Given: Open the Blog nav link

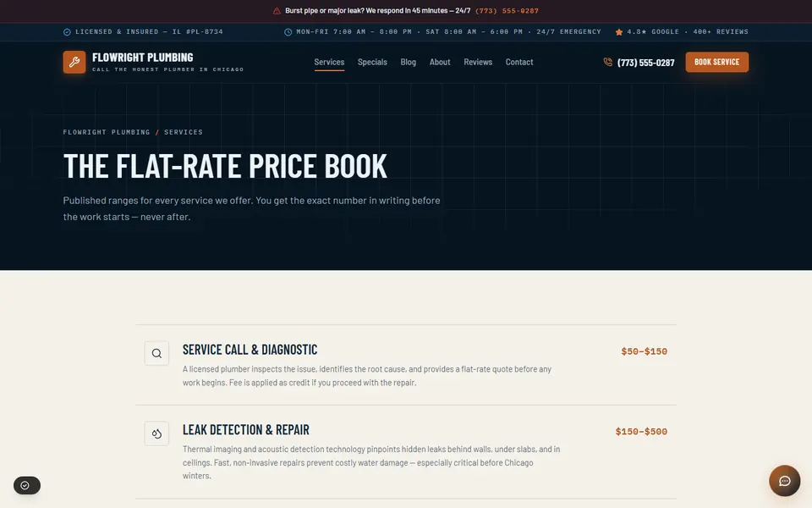Looking at the screenshot, I should pyautogui.click(x=408, y=62).
